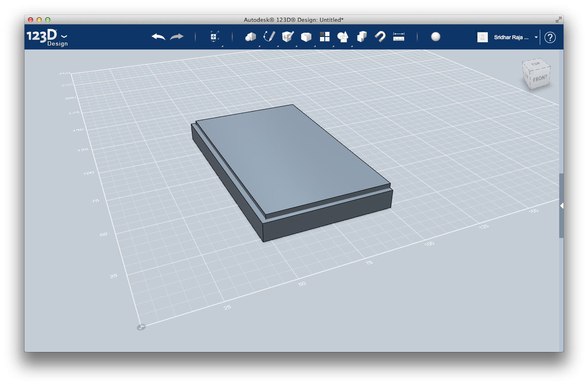Undo the last action
588x386 pixels.
pyautogui.click(x=158, y=37)
